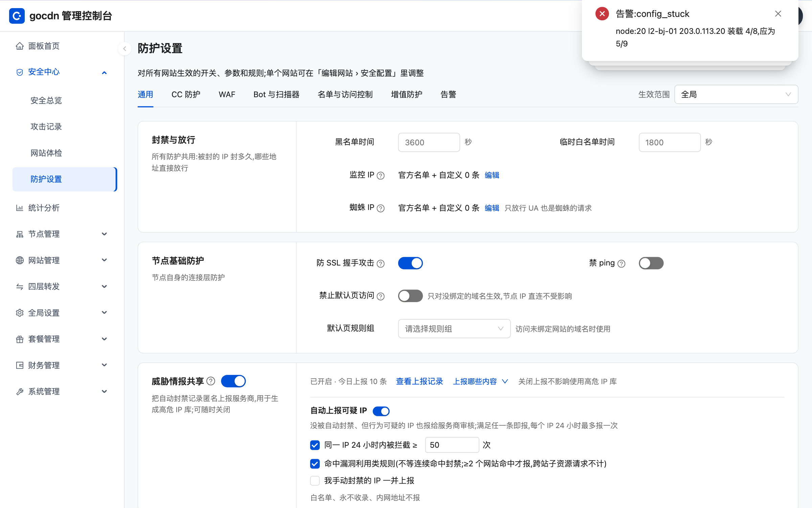The image size is (812, 508).
Task: Check 我手动封禁的 IP 一并上报
Action: (x=315, y=481)
